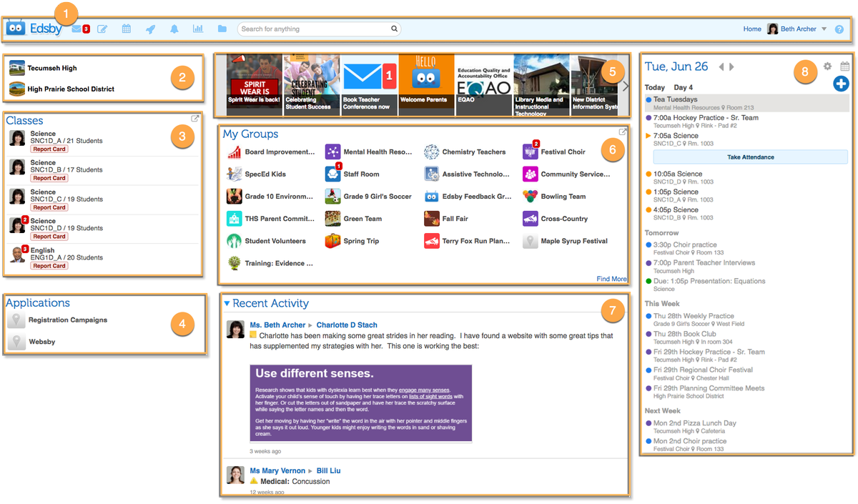Viewport: 858px width, 504px height.
Task: Open the mailbox with 3 unread messages
Action: (78, 29)
